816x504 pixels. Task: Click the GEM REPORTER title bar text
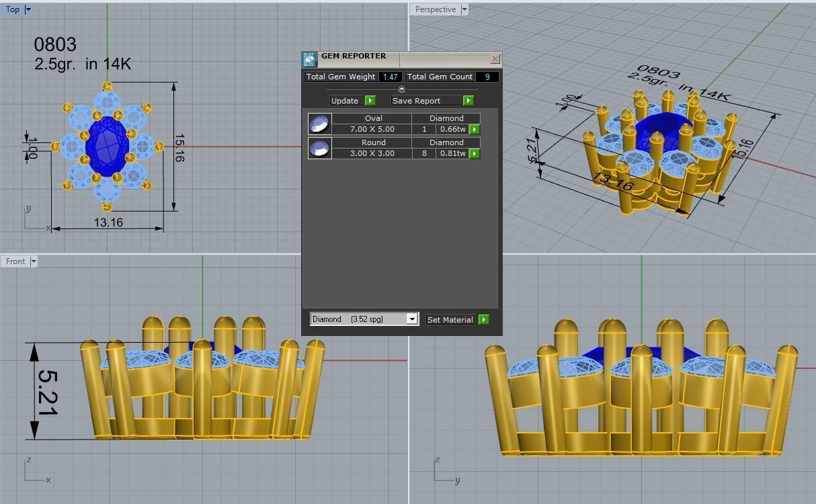[x=354, y=56]
